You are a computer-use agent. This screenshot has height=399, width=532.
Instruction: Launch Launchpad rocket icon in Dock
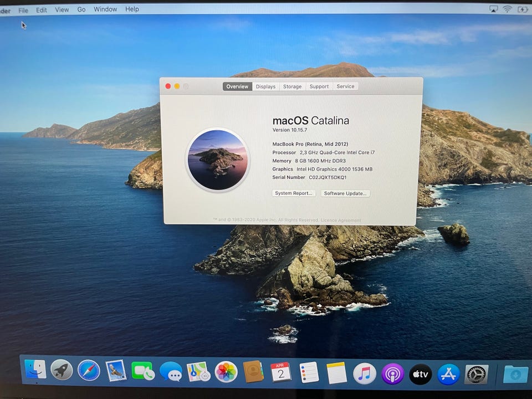[x=62, y=370]
